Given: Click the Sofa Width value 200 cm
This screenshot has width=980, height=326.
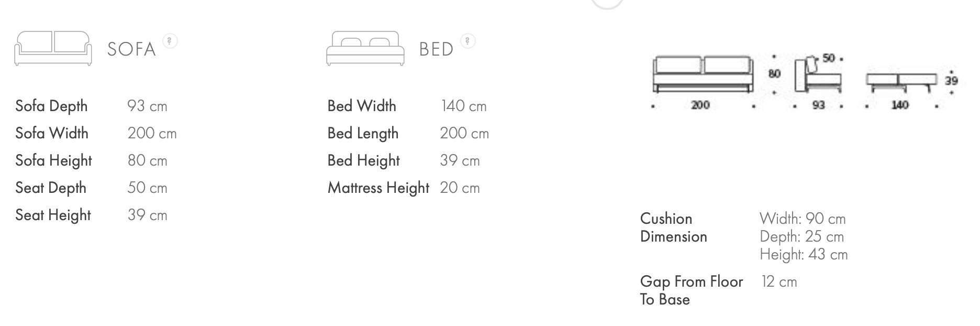Looking at the screenshot, I should point(152,133).
